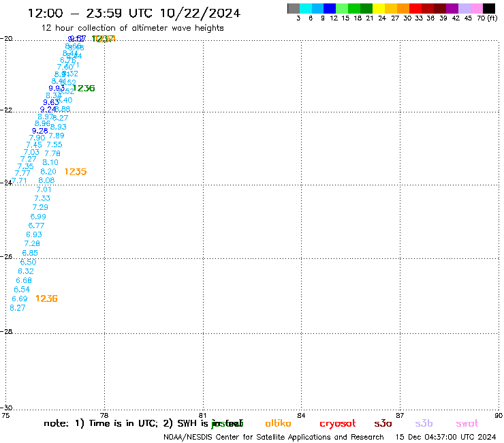
Task: Select the purple swatch in the legend
Action: (452, 8)
